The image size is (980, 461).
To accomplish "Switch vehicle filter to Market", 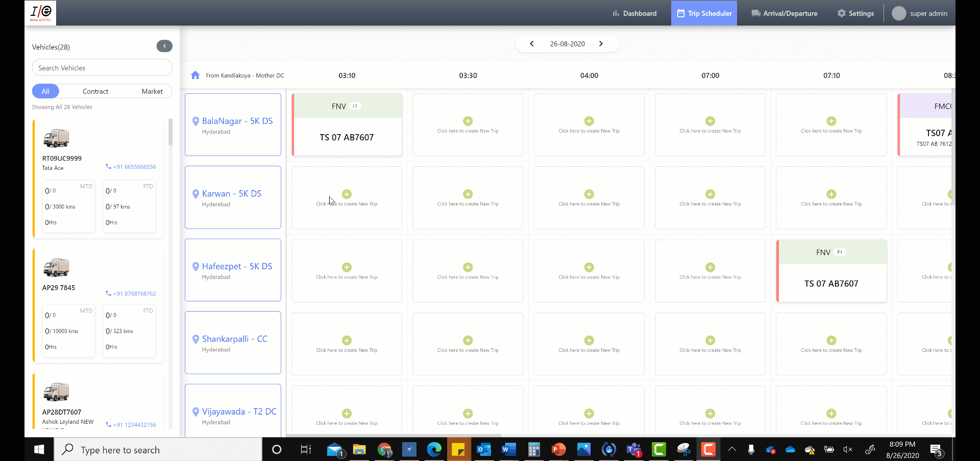I will click(152, 91).
